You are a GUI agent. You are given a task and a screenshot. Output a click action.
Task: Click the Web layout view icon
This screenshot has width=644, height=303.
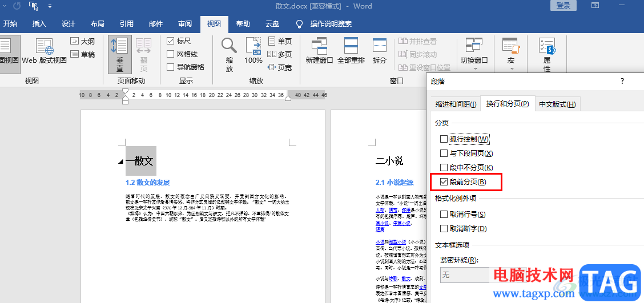click(x=45, y=46)
